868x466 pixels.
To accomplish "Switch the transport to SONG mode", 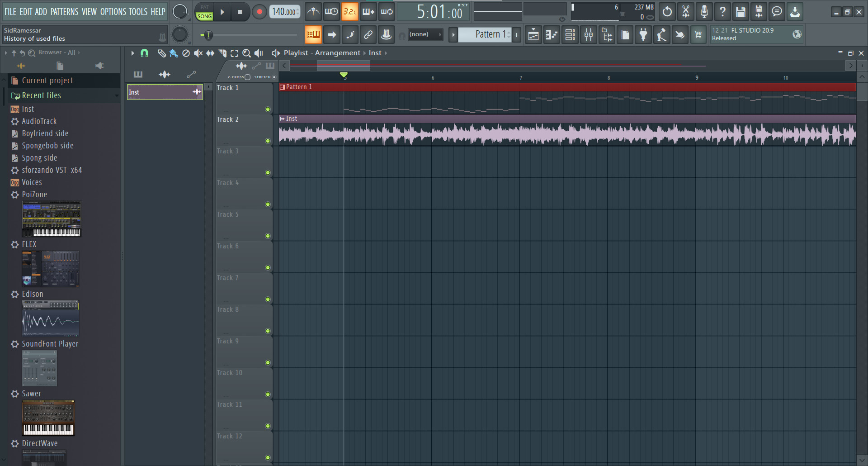I will (x=204, y=15).
